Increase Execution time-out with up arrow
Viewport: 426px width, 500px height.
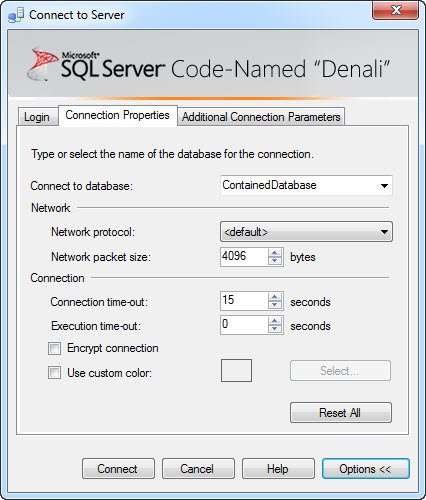point(275,321)
